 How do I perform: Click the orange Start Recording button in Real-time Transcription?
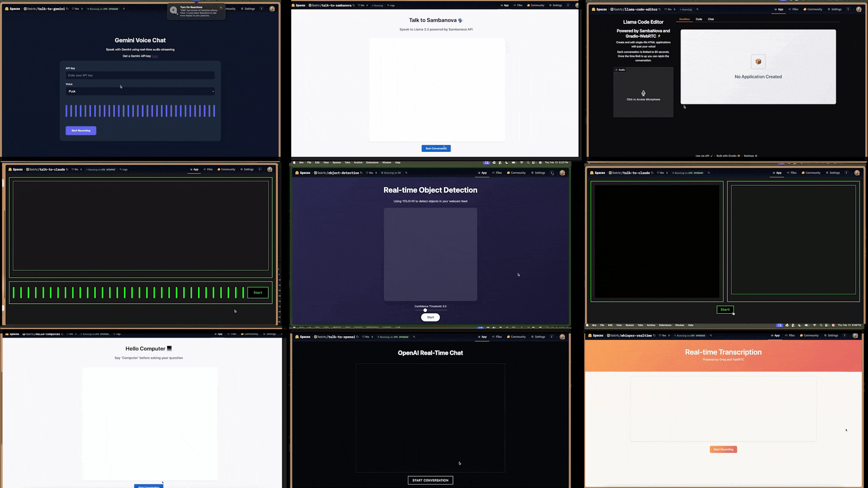pos(723,449)
